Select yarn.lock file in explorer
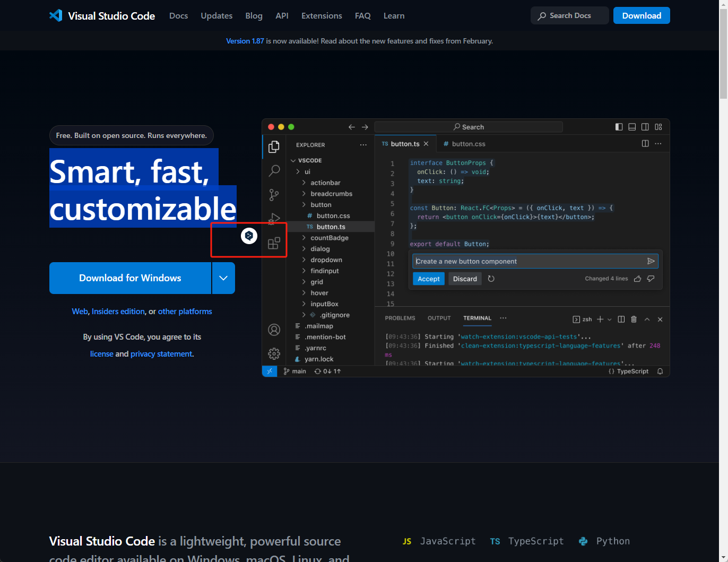 [x=319, y=359]
